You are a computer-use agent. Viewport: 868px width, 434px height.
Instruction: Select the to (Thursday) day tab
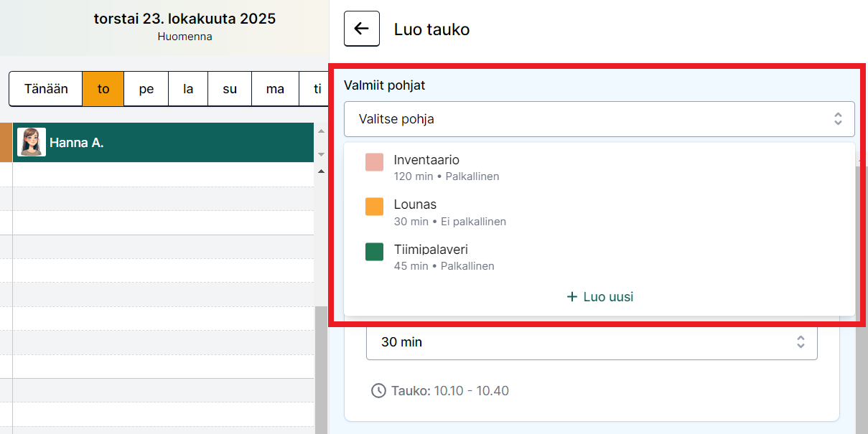tap(103, 89)
